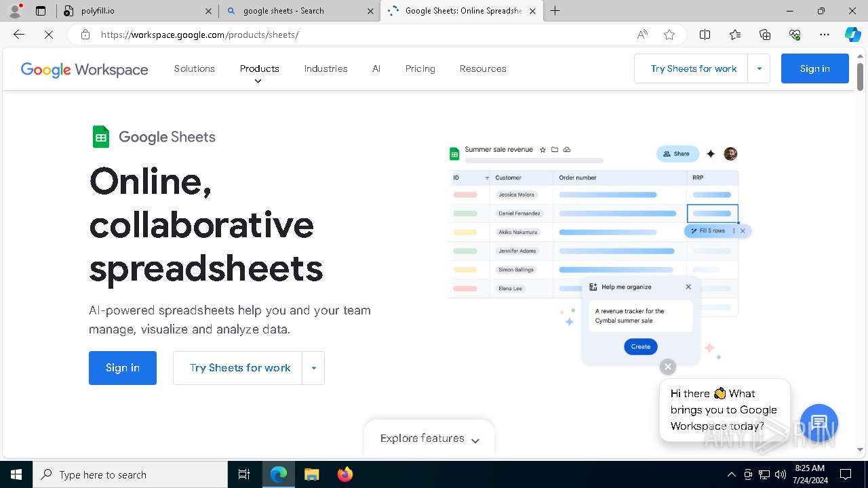Expand the hero Try Sheets dropdown arrow
Viewport: 868px width, 488px height.
click(313, 368)
